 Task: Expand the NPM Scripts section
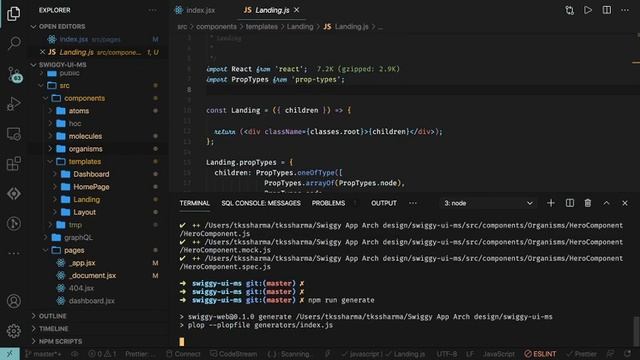[x=98, y=341]
